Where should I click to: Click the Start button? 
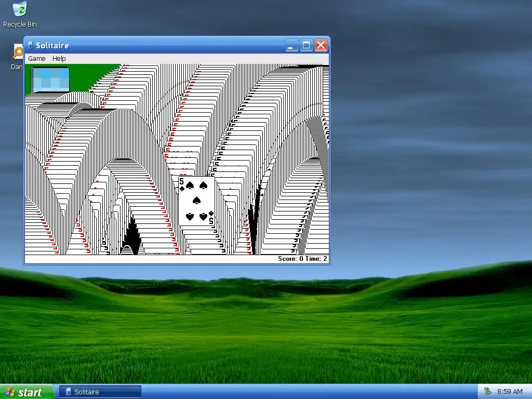pos(26,392)
